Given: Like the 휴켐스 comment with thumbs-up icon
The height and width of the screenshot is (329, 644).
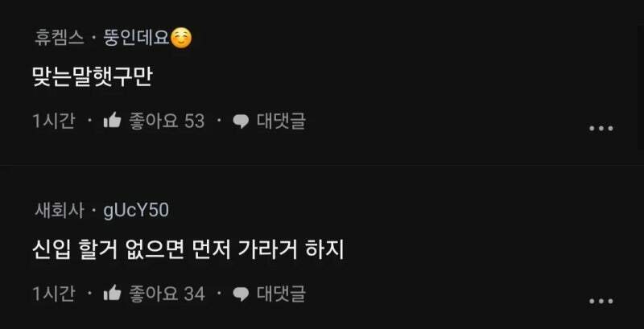Looking at the screenshot, I should 112,121.
